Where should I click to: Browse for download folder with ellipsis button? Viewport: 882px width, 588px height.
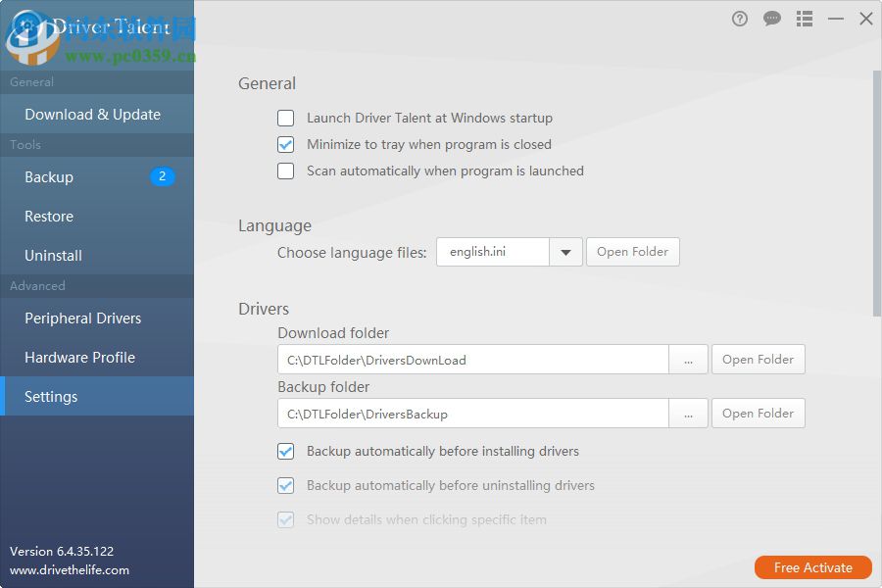tap(689, 360)
